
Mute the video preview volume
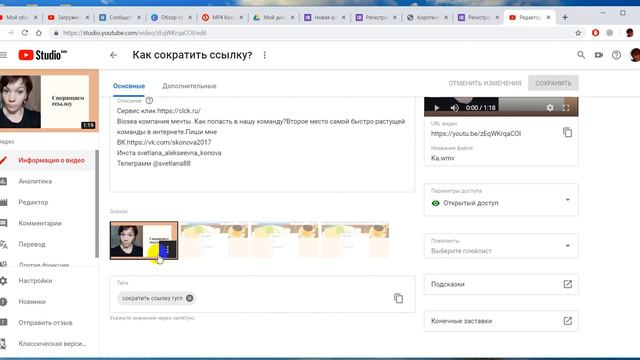[x=454, y=108]
